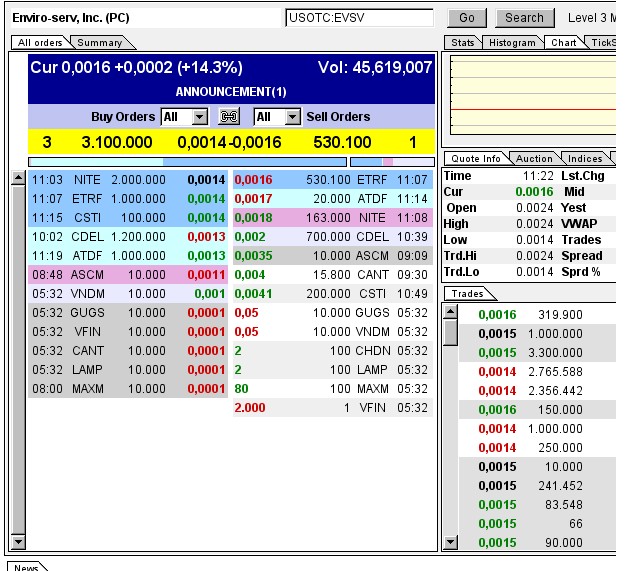This screenshot has height=571, width=626.
Task: Select CHDN sell order row
Action: click(x=333, y=351)
